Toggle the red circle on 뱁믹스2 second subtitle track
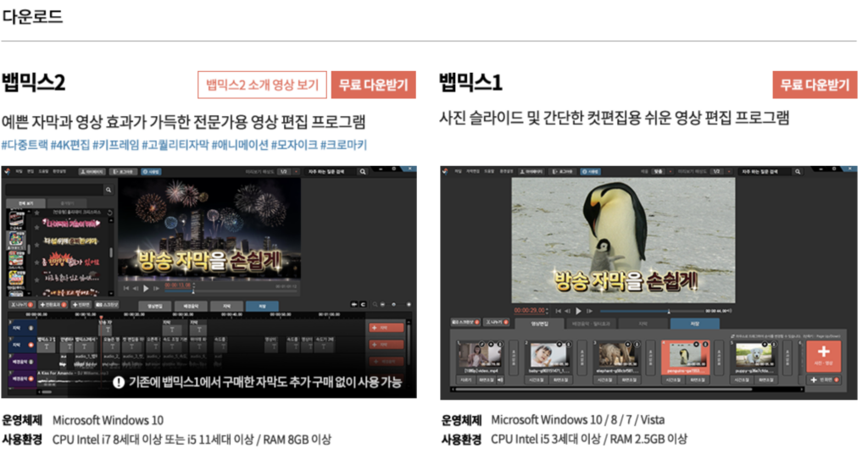The width and height of the screenshot is (868, 476). 31,345
